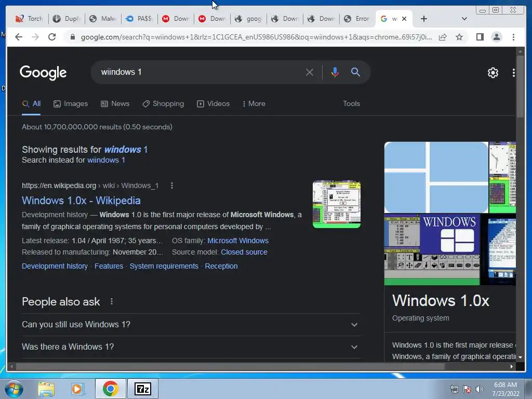532x399 pixels.
Task: Open Windows 1.0x - Wikipedia result
Action: [81, 201]
